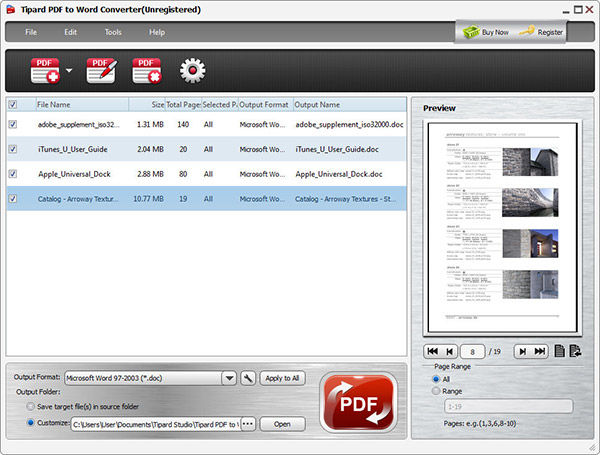
Task: Click the Remove PDF file icon
Action: (x=147, y=70)
